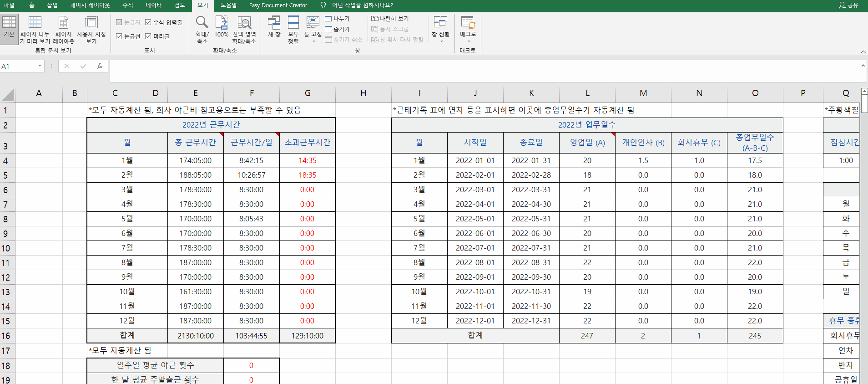
Task: Click the Share (공유) button
Action: pyautogui.click(x=848, y=5)
